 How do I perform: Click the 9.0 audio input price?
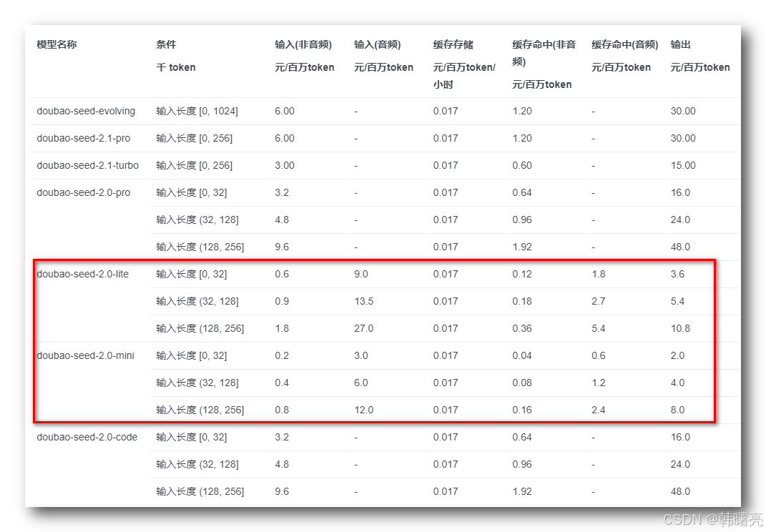point(361,274)
